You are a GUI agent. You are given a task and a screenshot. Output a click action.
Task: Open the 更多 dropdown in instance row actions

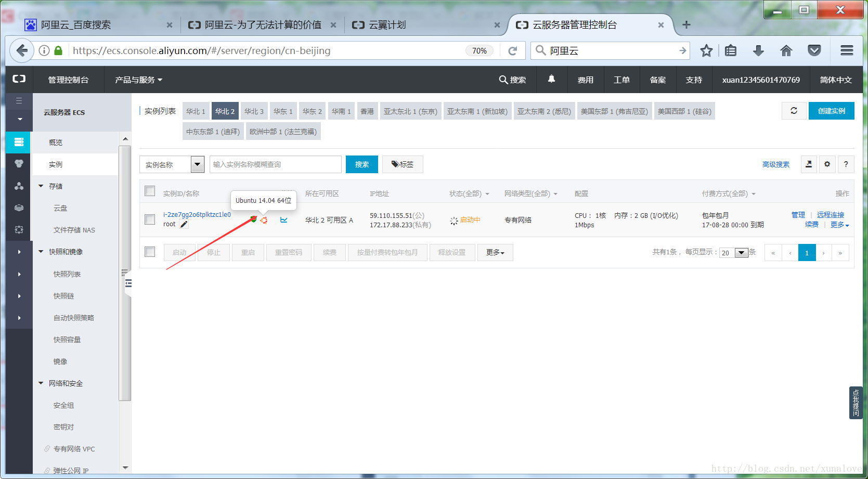[839, 225]
